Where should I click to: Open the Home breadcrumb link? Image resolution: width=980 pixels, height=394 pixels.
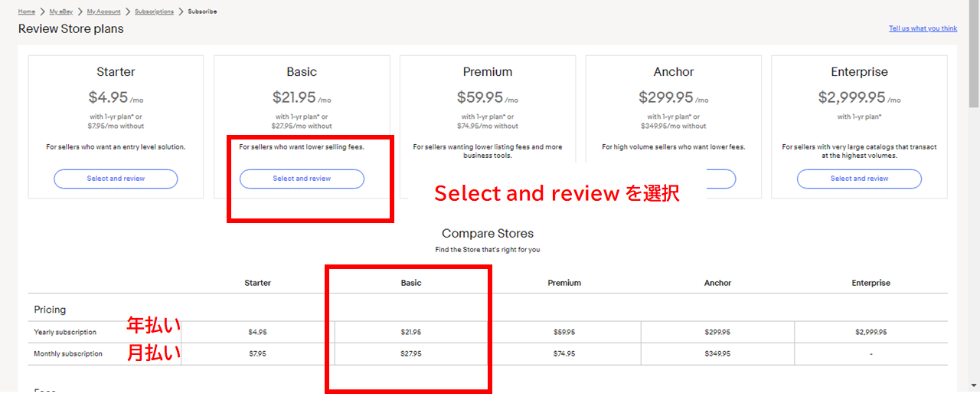click(27, 11)
